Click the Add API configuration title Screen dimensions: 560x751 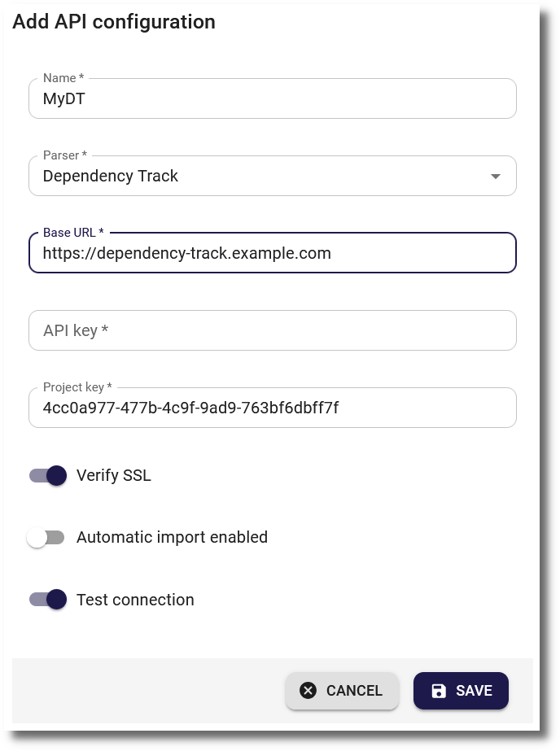click(112, 22)
